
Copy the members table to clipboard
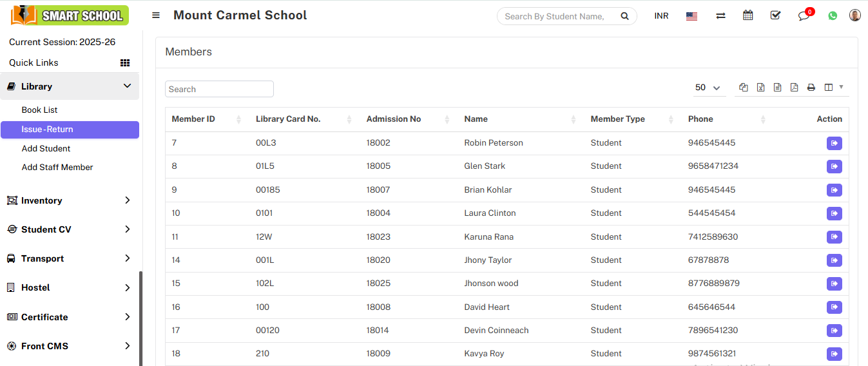pos(744,88)
